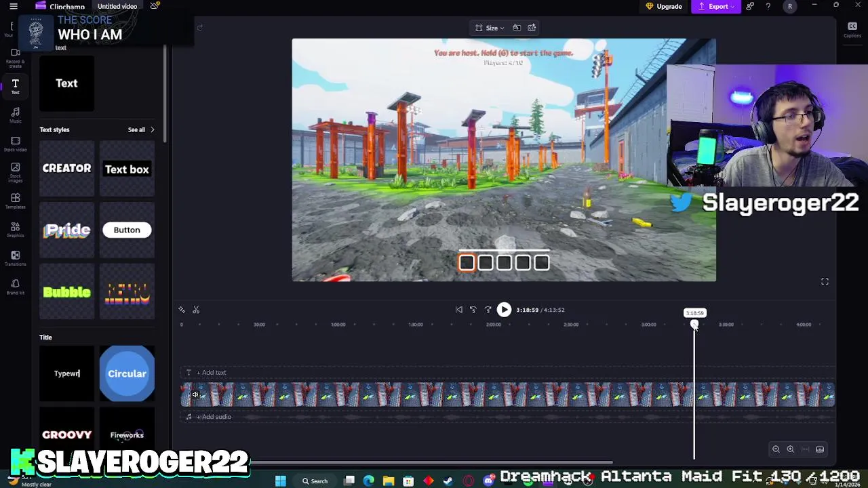Choose the CREATOR text style
The image size is (868, 488).
point(66,168)
